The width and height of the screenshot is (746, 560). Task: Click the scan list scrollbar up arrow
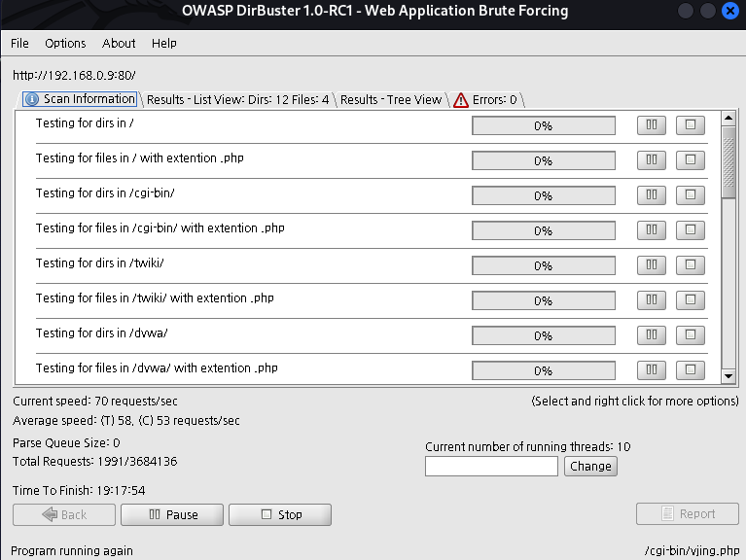coord(728,118)
